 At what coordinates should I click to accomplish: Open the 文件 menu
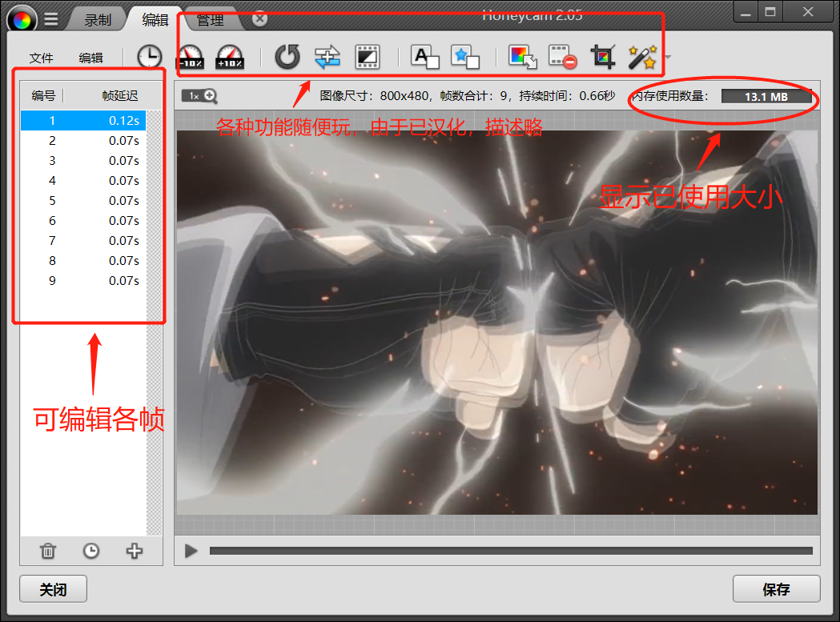coord(42,58)
